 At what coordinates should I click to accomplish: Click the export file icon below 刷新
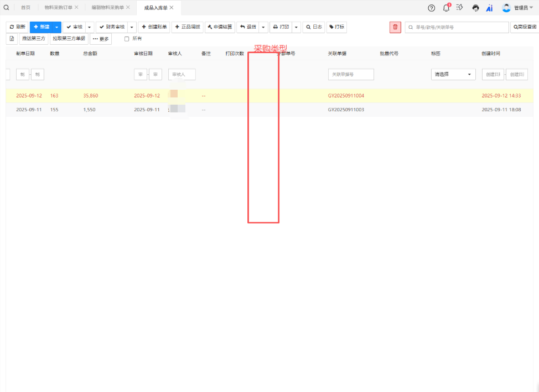coord(12,39)
